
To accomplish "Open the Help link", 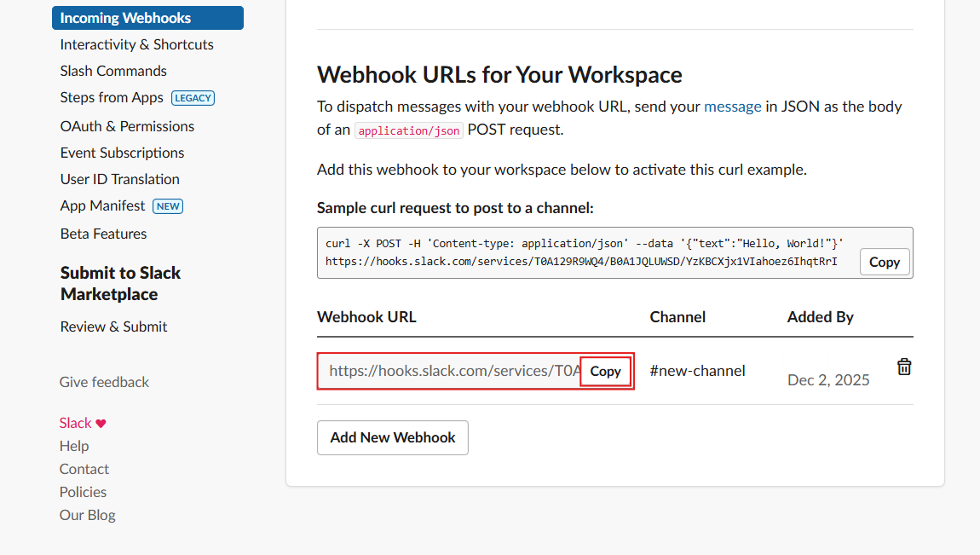I will click(x=74, y=446).
